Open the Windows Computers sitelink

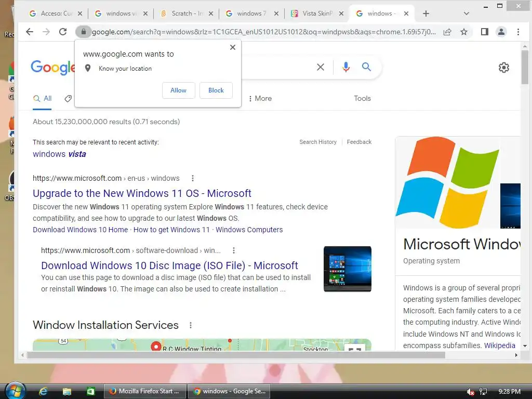[249, 230]
